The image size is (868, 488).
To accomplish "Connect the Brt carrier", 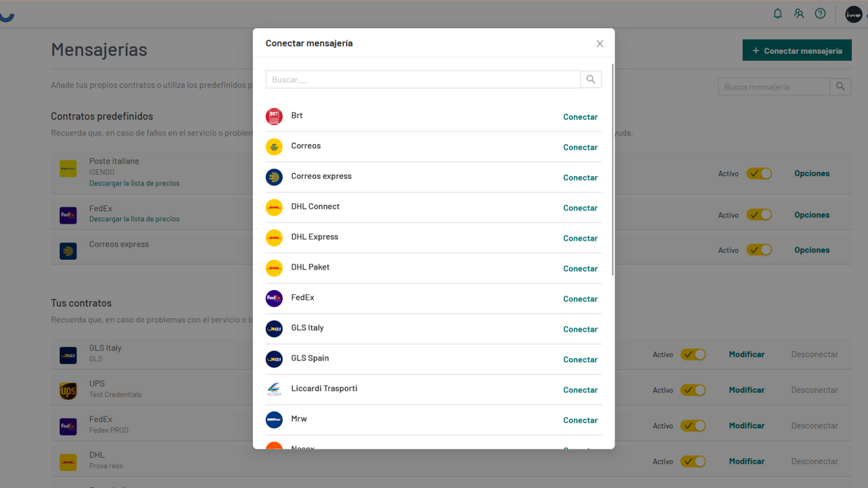I will (580, 117).
